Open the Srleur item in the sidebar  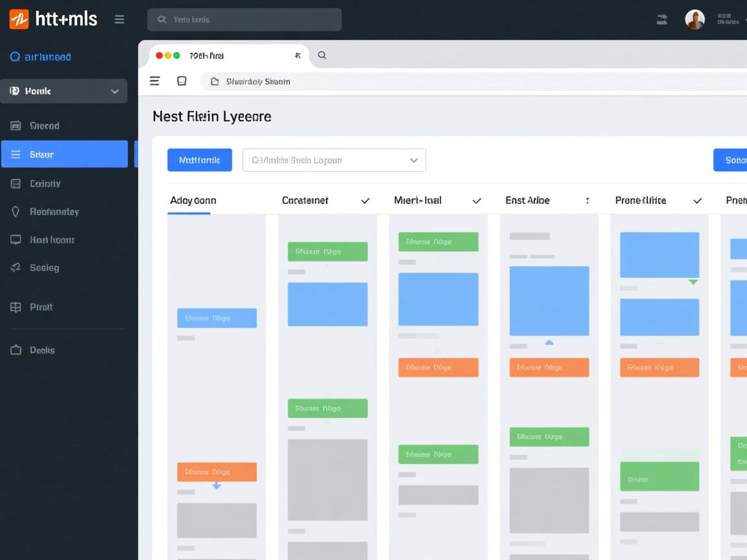[64, 154]
